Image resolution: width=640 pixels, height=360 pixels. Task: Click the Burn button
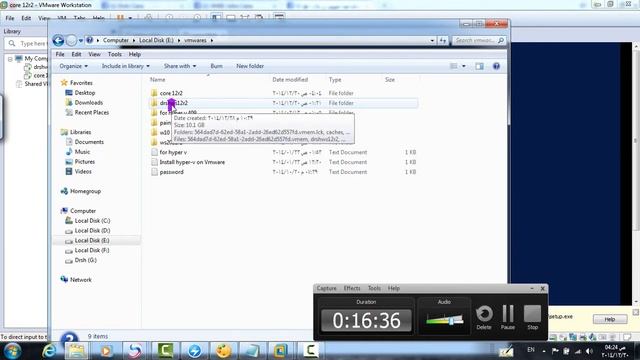click(216, 66)
